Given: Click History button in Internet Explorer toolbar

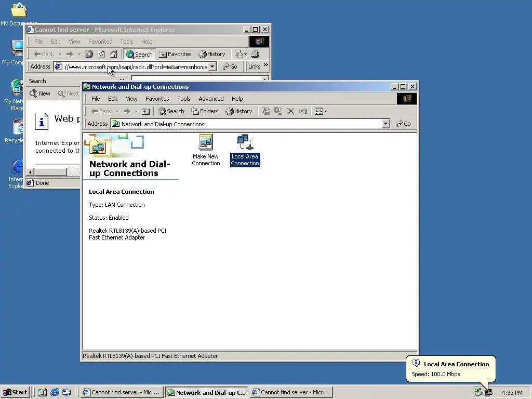Looking at the screenshot, I should click(x=212, y=54).
